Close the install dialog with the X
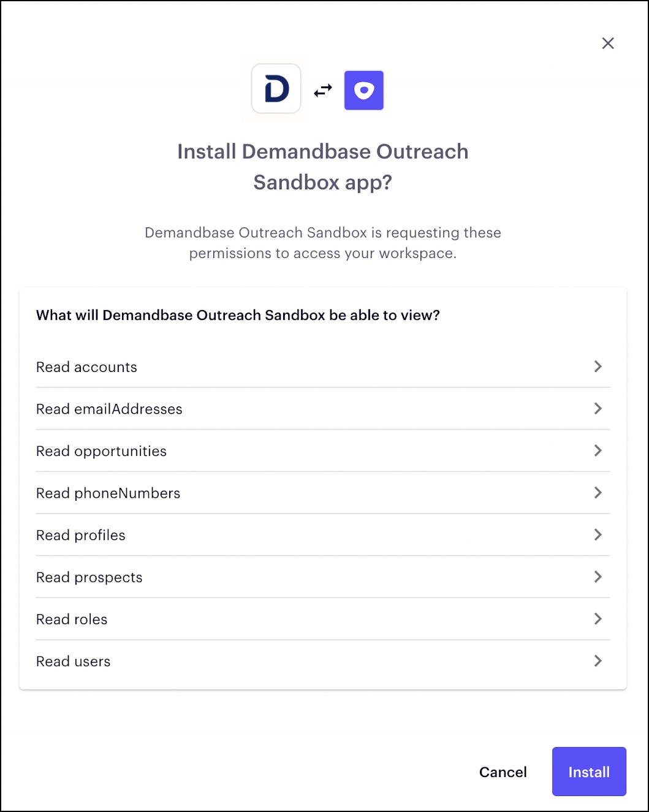 (x=608, y=43)
